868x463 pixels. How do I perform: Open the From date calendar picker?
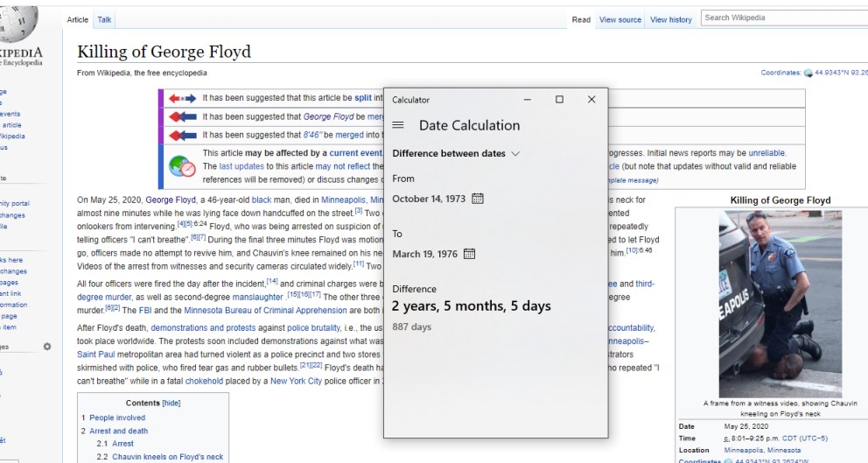477,199
